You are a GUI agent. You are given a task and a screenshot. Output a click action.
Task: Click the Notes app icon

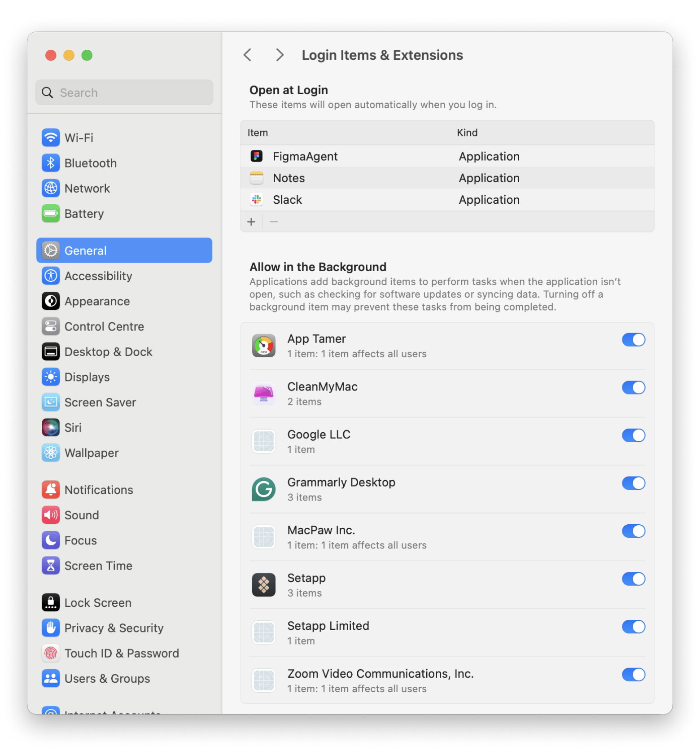click(257, 178)
